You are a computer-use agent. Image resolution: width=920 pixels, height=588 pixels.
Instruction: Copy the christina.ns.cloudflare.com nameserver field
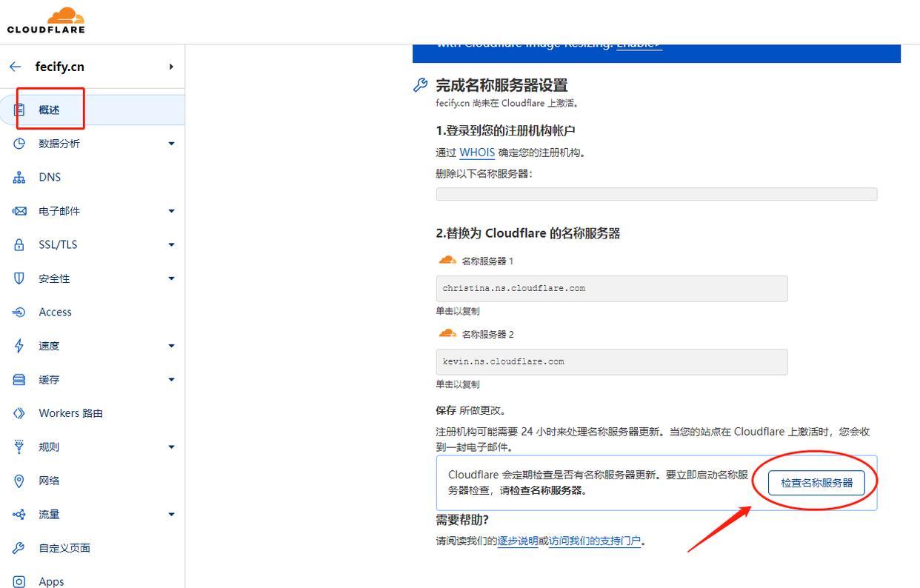point(611,289)
